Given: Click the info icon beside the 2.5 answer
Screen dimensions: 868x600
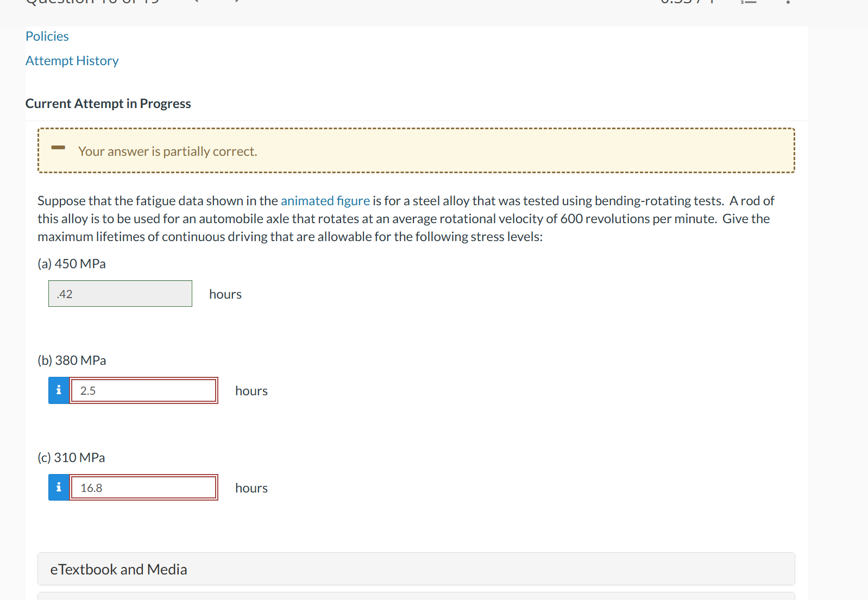Looking at the screenshot, I should [59, 390].
